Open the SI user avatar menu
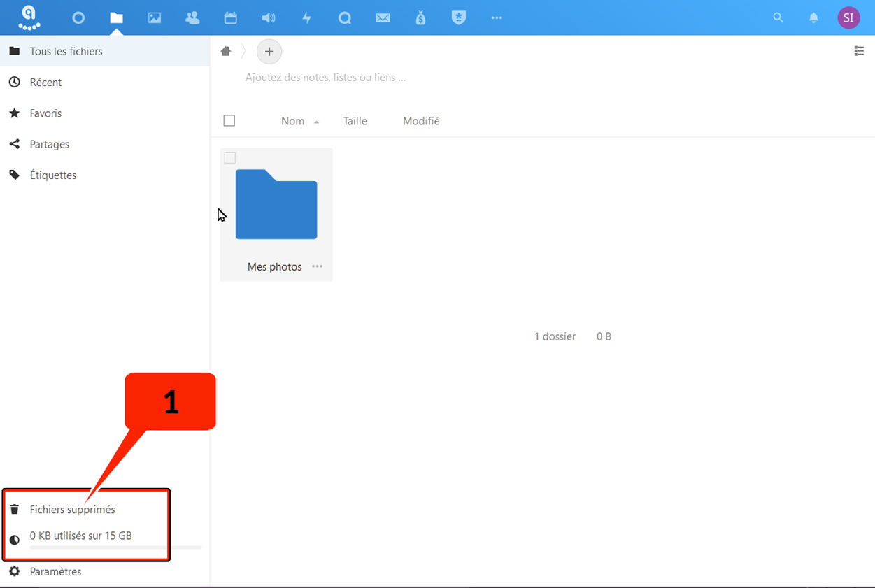The width and height of the screenshot is (875, 588). 848,18
